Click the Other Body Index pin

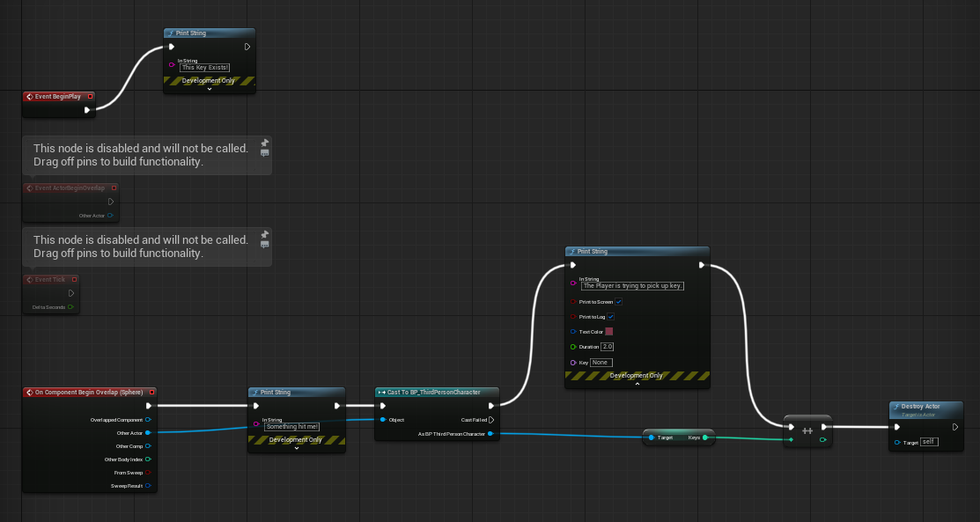coord(148,460)
